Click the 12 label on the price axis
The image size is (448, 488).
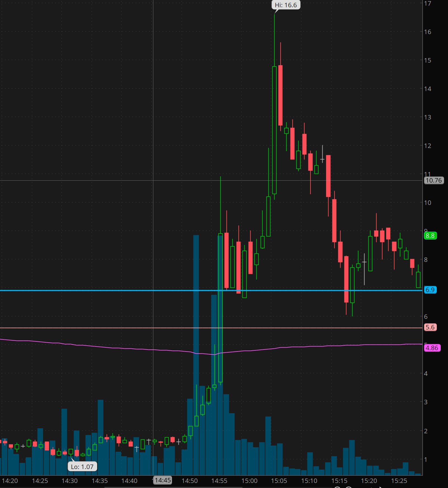(x=428, y=146)
